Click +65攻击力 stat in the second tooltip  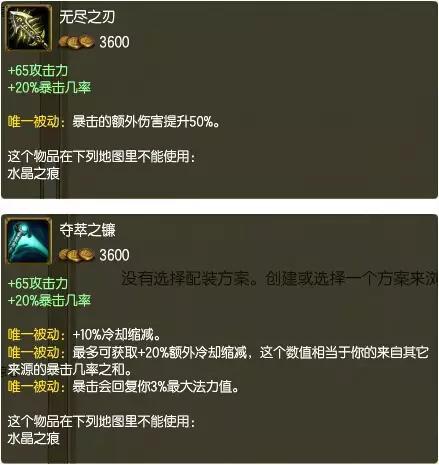point(38,284)
